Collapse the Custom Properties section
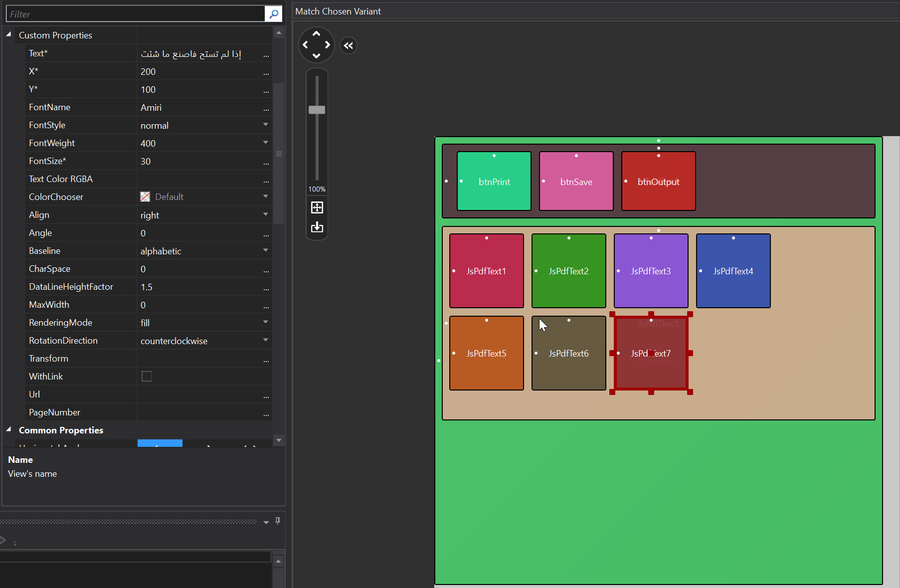900x588 pixels. tap(8, 35)
